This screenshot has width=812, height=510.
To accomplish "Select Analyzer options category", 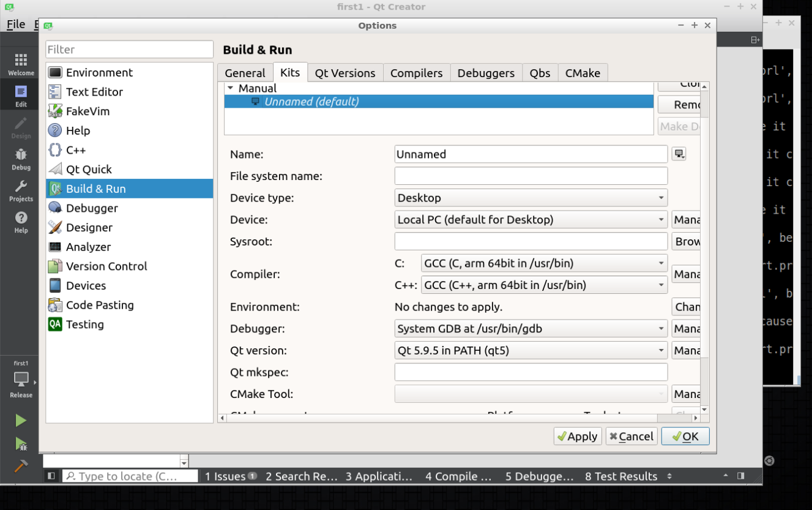I will (130, 247).
